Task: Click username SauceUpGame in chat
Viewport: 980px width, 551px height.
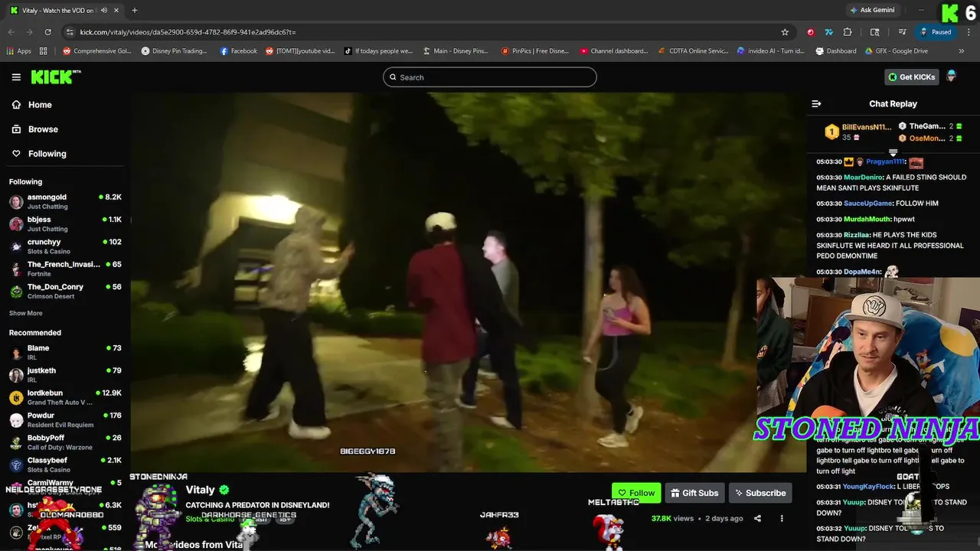Action: point(868,204)
